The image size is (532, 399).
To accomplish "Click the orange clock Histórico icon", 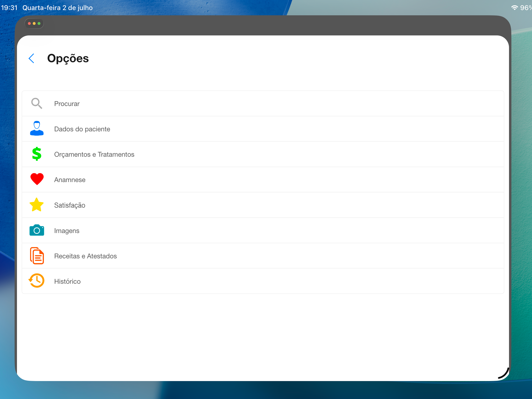I will 37,281.
